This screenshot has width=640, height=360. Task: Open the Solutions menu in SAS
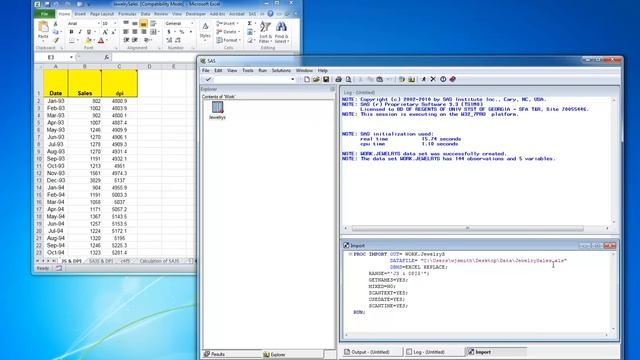pos(281,71)
